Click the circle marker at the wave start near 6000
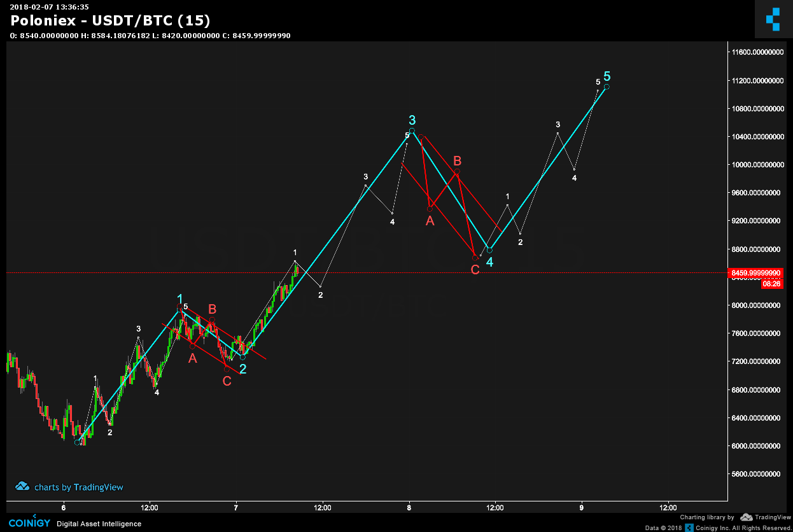The image size is (793, 532). (78, 442)
